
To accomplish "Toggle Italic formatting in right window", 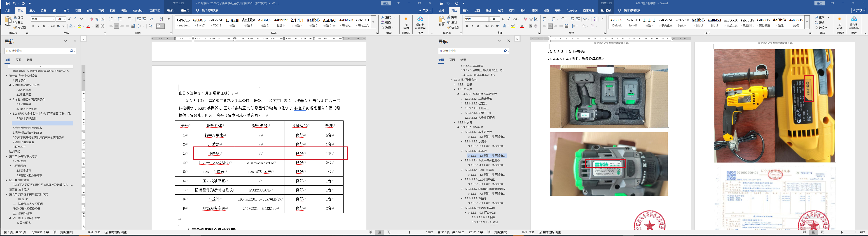I will point(472,26).
